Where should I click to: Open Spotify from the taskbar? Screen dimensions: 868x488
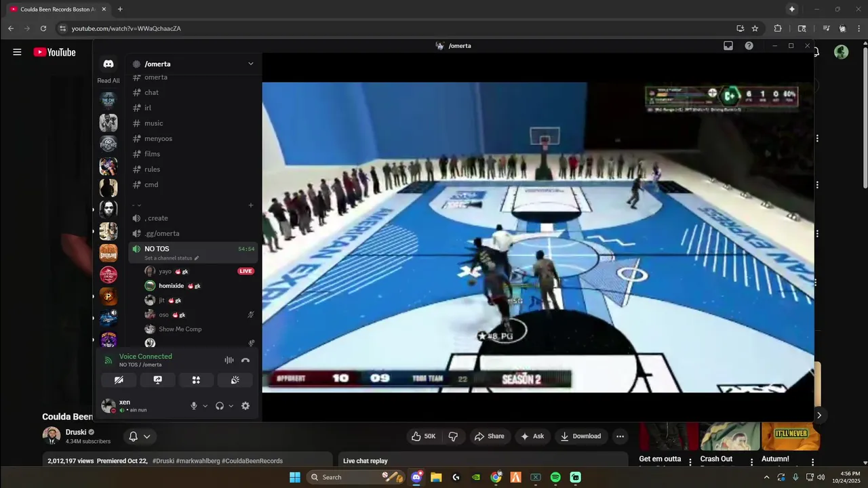(555, 477)
